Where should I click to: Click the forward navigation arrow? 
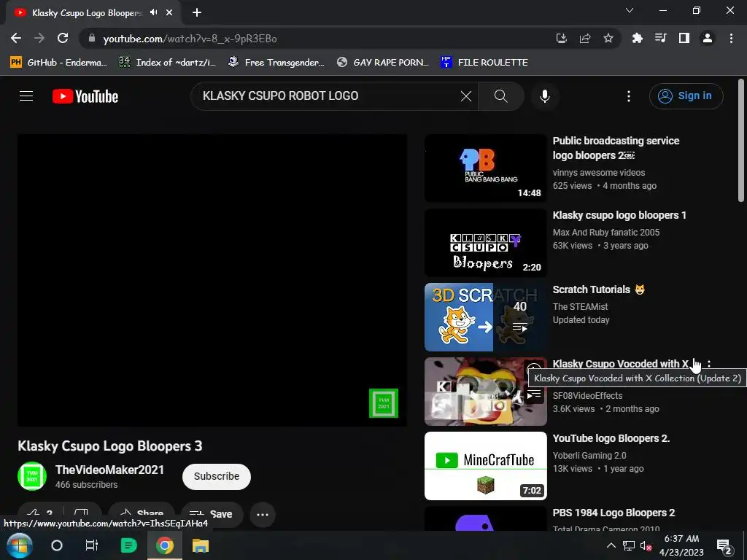(x=39, y=38)
